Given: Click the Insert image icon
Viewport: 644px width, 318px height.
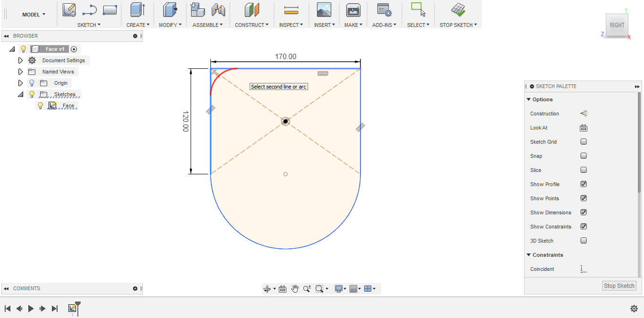Looking at the screenshot, I should tap(324, 10).
